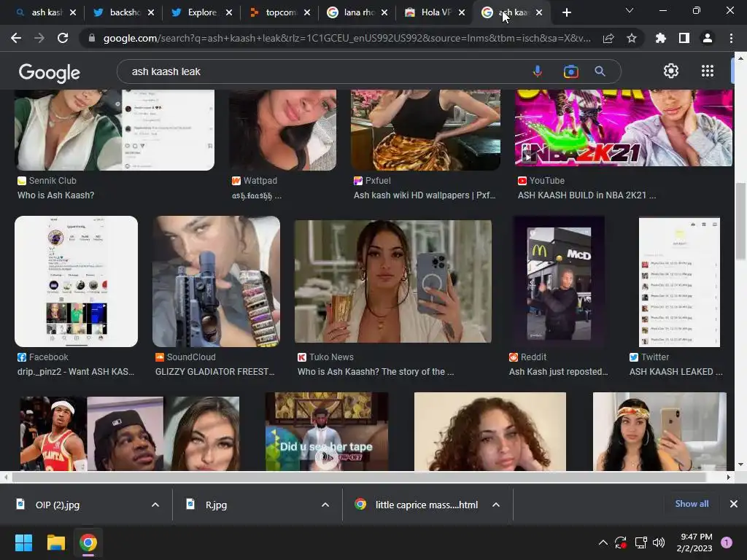Open downloaded file R.jpg
747x560 pixels.
(x=216, y=505)
